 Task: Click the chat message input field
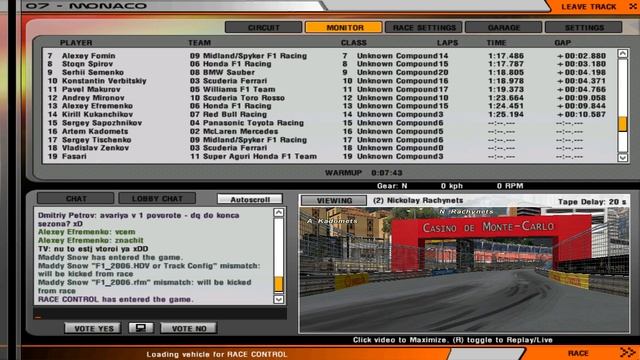[160, 314]
